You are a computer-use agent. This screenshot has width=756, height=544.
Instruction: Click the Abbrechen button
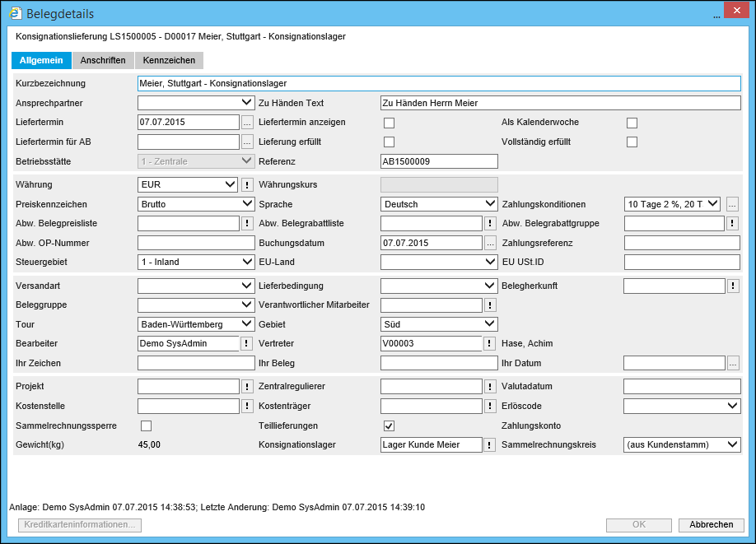711,525
